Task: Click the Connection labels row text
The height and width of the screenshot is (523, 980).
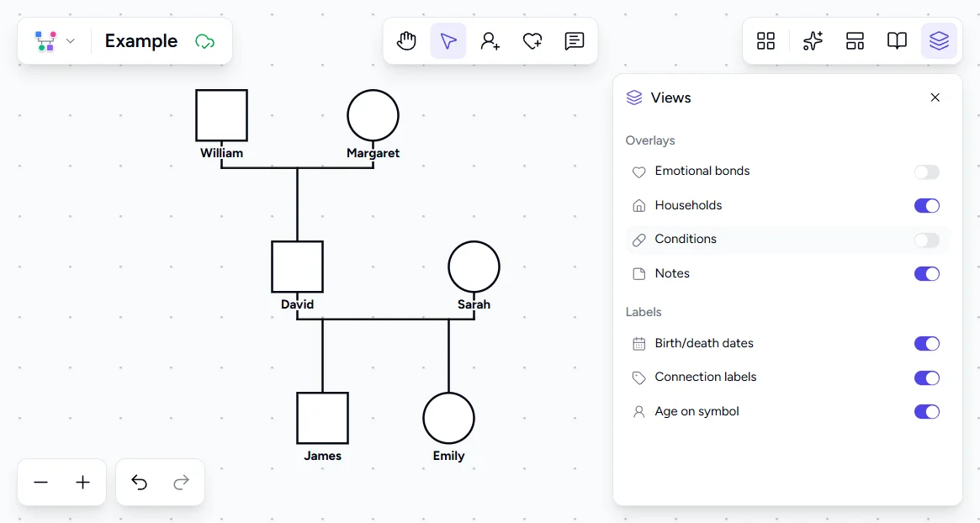Action: click(706, 377)
